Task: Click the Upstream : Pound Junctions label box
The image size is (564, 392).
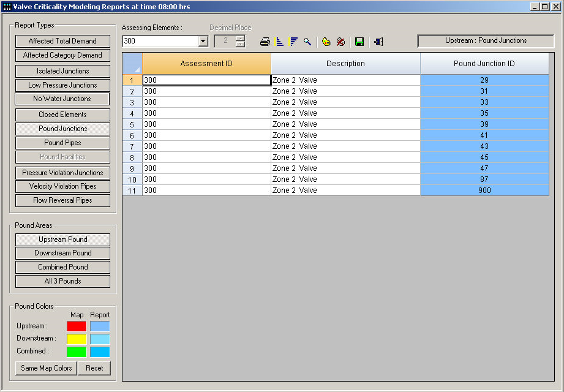Action: coord(486,41)
